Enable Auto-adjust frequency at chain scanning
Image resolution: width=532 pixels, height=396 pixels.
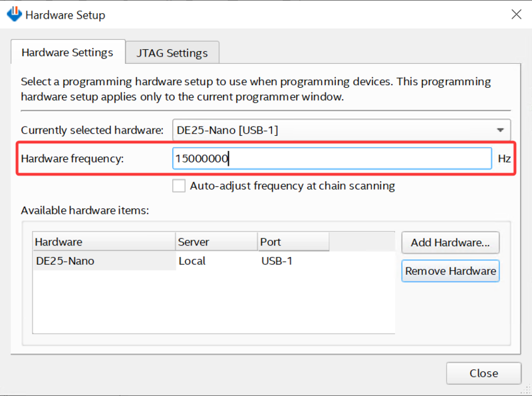[x=179, y=186]
